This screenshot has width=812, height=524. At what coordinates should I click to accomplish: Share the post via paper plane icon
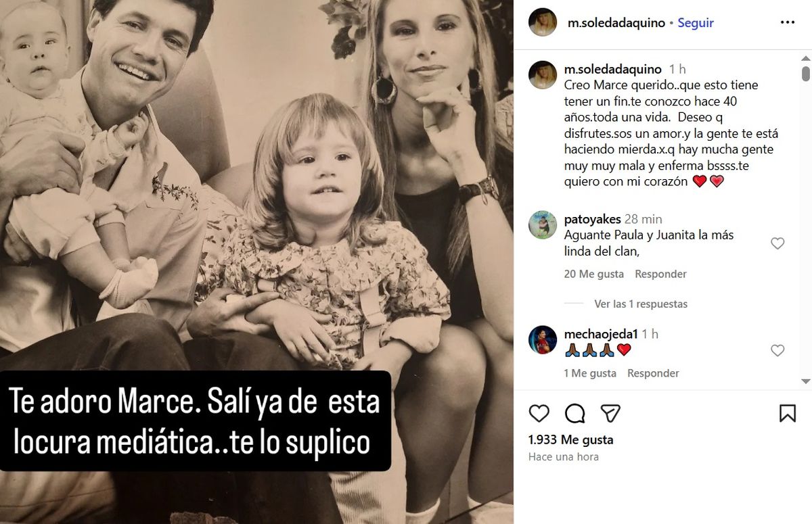coord(611,413)
